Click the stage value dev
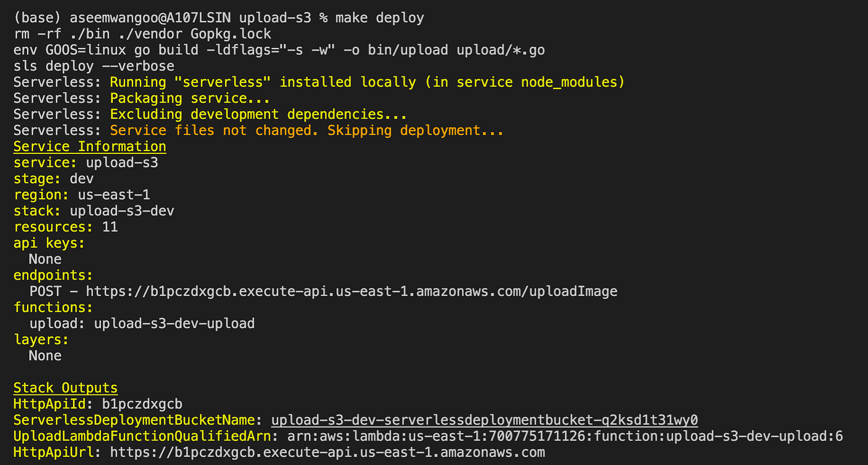The width and height of the screenshot is (868, 465). coord(82,179)
